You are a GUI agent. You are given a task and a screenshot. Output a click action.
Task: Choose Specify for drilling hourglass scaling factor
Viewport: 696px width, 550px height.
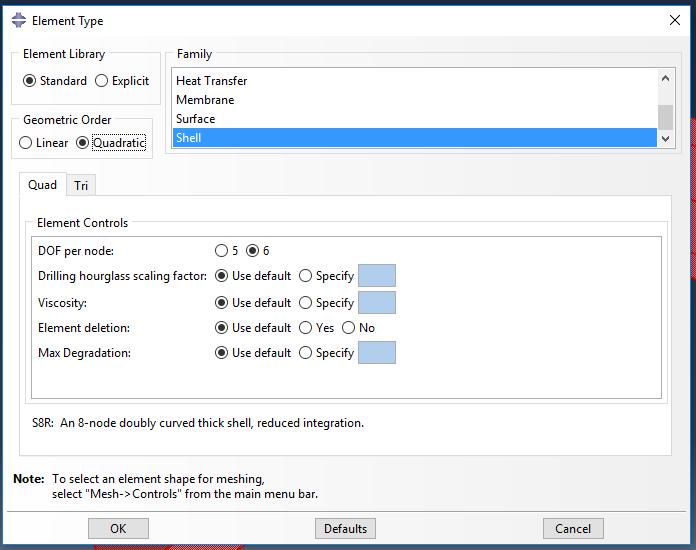tap(326, 276)
